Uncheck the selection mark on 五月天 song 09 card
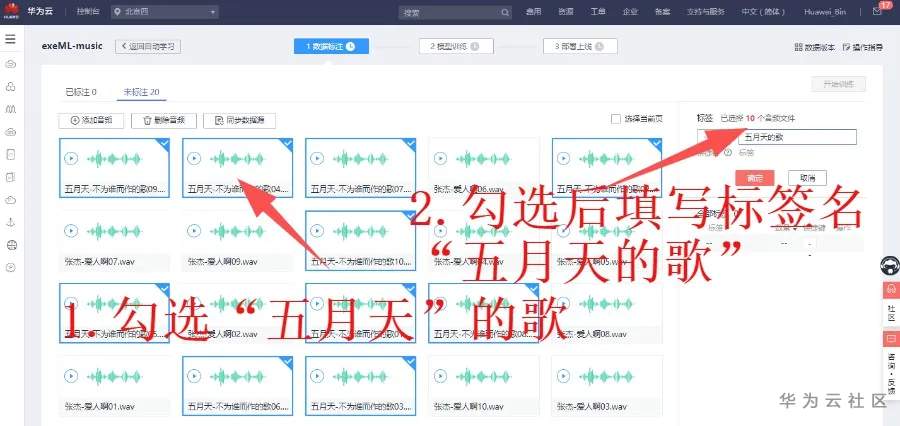 164,144
